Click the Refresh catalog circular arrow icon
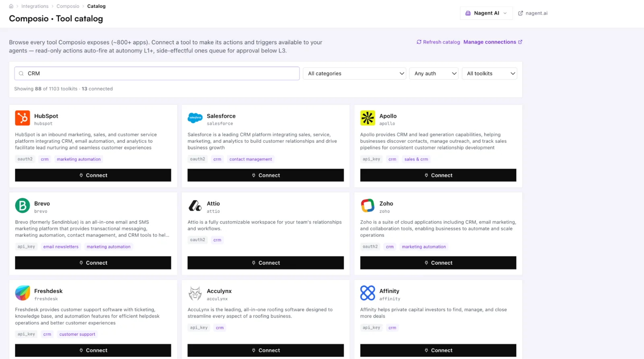The width and height of the screenshot is (644, 359). coord(419,42)
